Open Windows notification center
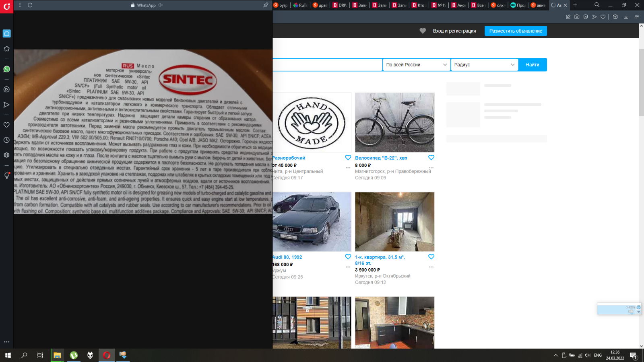Viewport: 644px width, 362px height. point(633,355)
